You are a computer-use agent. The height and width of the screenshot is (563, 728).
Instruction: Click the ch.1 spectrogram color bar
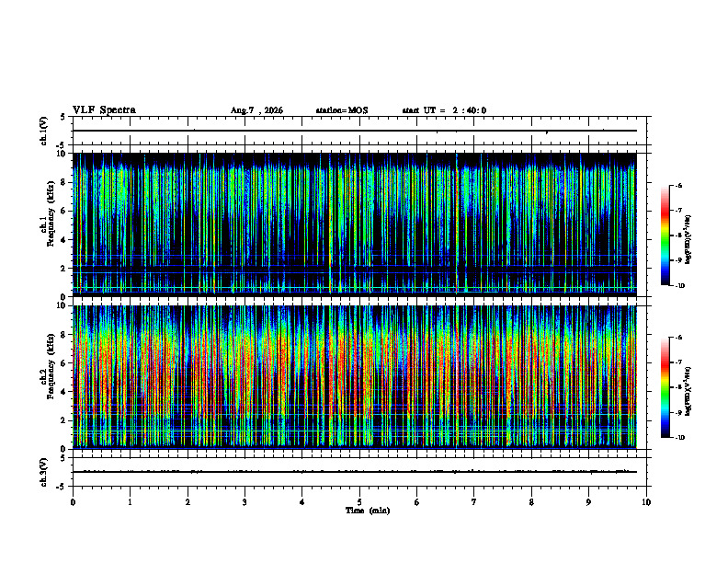[x=665, y=236]
